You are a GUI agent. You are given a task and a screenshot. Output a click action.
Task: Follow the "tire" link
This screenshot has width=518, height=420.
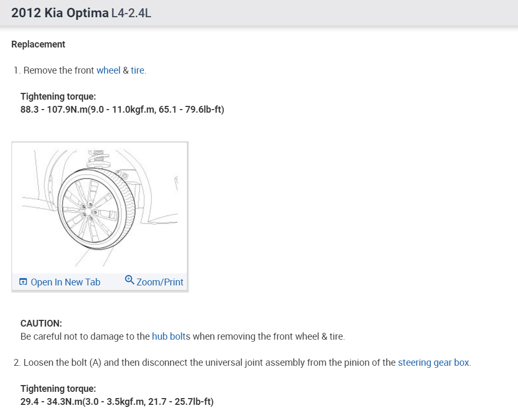coord(137,70)
